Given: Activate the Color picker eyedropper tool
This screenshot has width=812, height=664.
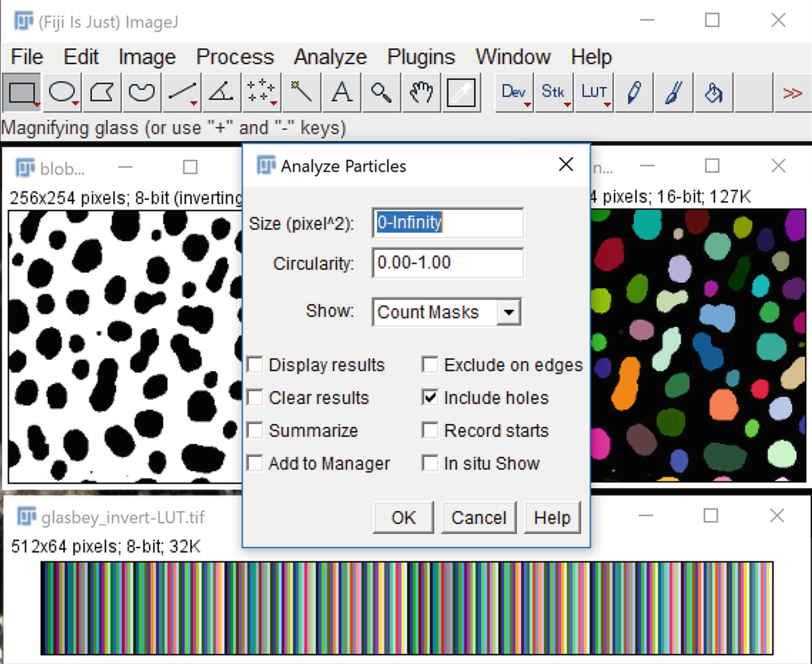Looking at the screenshot, I should (x=461, y=93).
